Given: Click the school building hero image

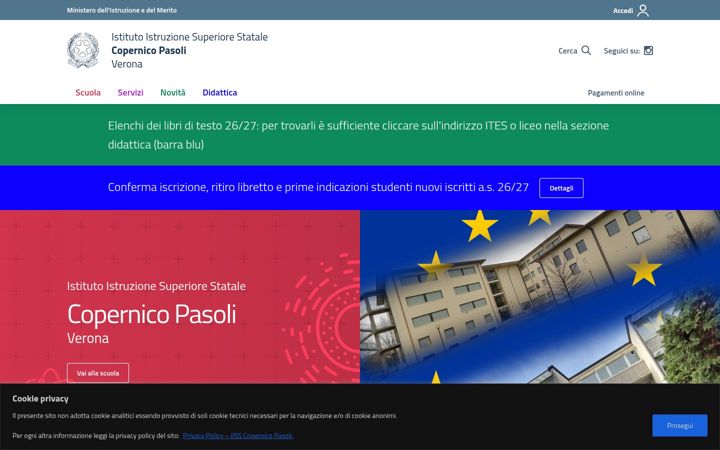Looking at the screenshot, I should click(x=540, y=297).
